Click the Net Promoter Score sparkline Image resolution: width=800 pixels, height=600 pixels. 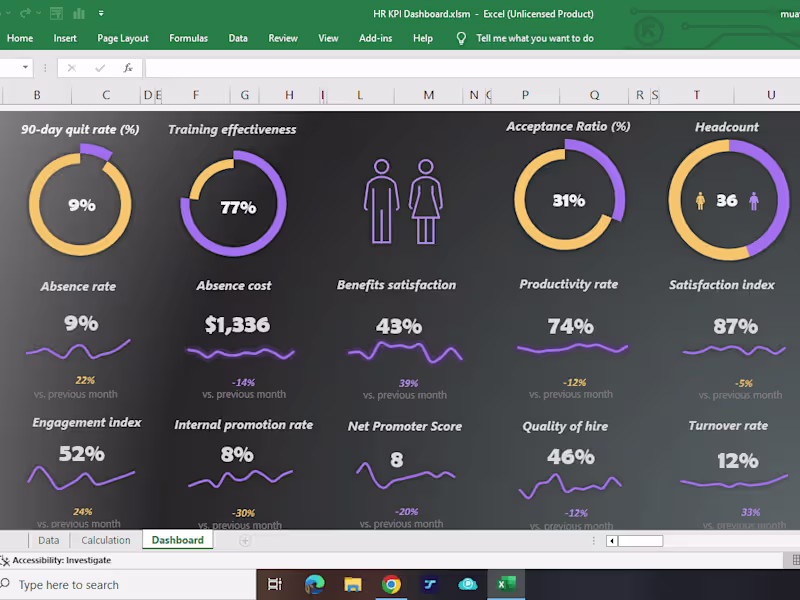pyautogui.click(x=406, y=475)
